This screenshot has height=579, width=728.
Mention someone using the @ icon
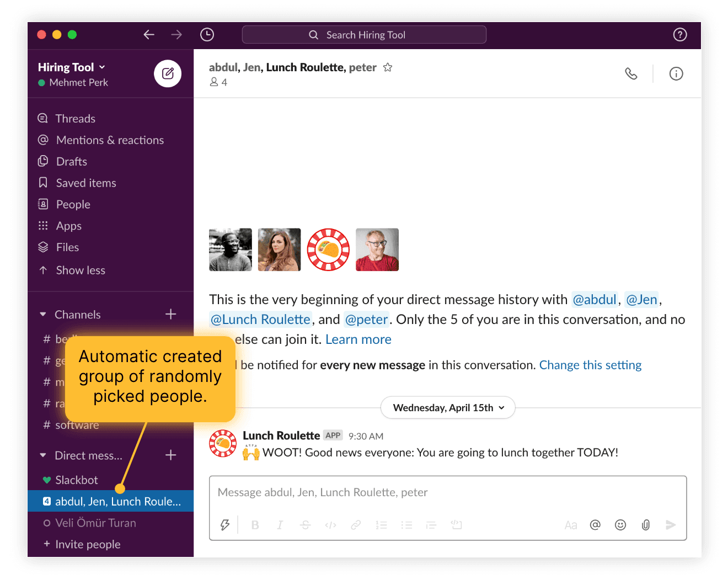point(595,525)
